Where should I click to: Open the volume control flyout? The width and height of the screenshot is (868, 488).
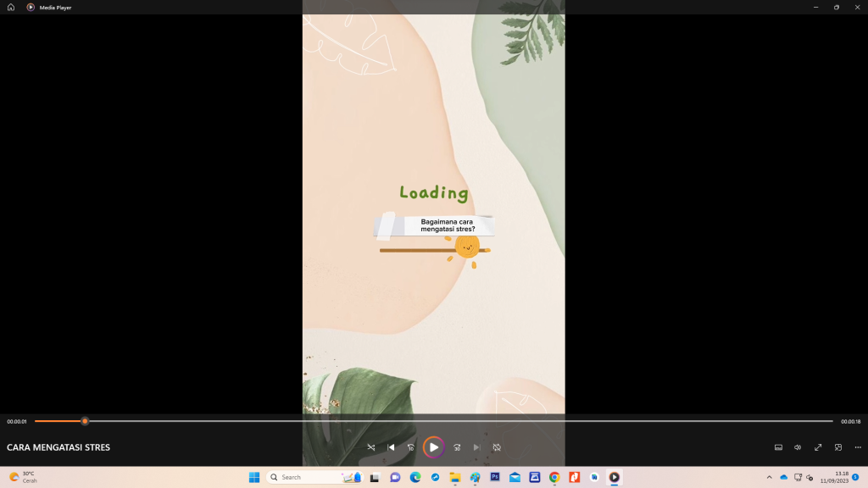(x=798, y=447)
